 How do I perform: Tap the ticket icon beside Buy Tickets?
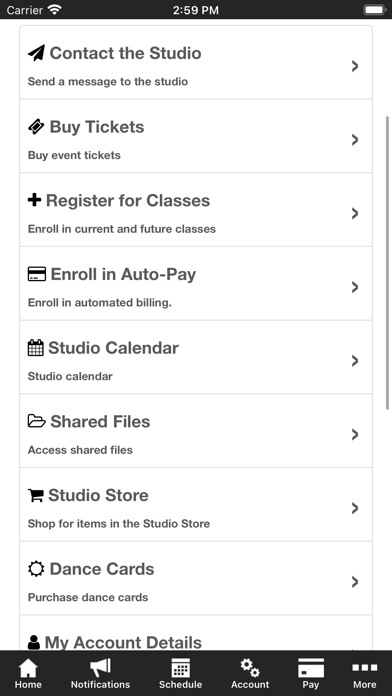tap(36, 127)
